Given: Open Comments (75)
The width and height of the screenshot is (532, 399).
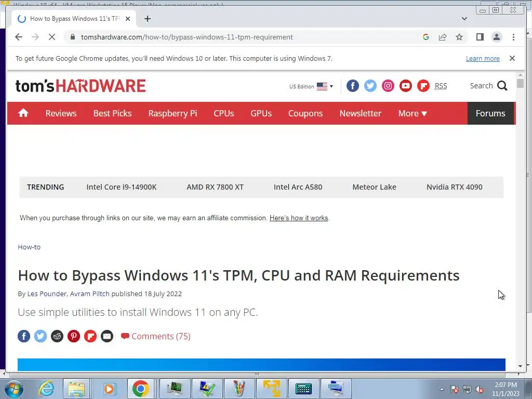Looking at the screenshot, I should click(156, 336).
